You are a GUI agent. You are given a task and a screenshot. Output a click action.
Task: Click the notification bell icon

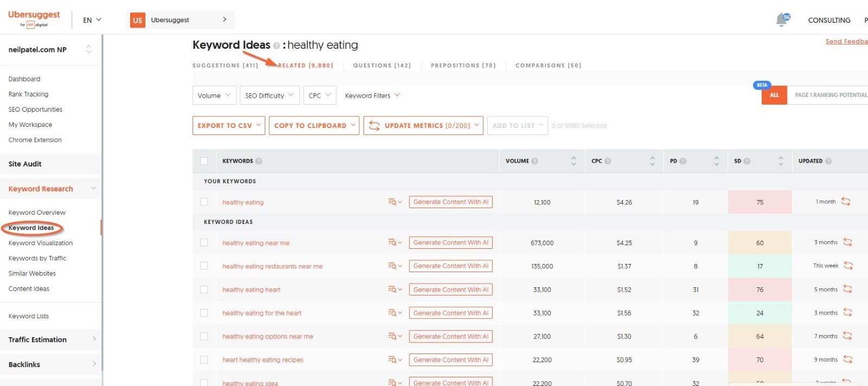point(782,20)
